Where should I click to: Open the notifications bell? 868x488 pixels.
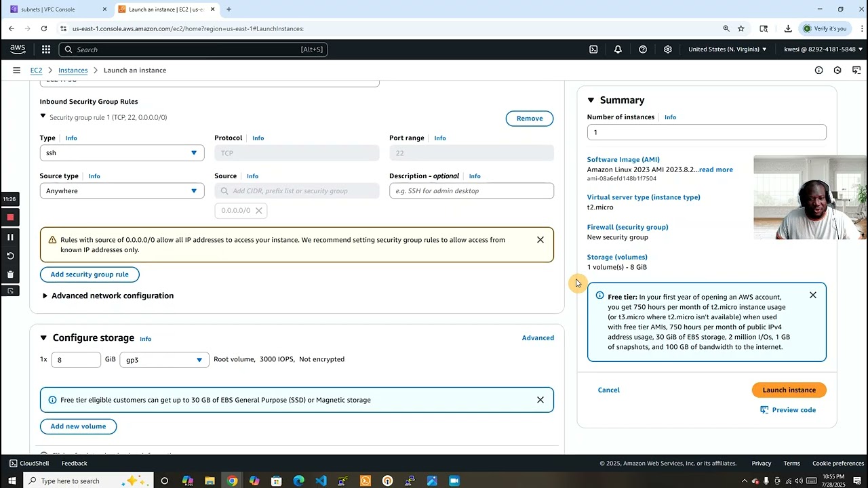(x=618, y=49)
